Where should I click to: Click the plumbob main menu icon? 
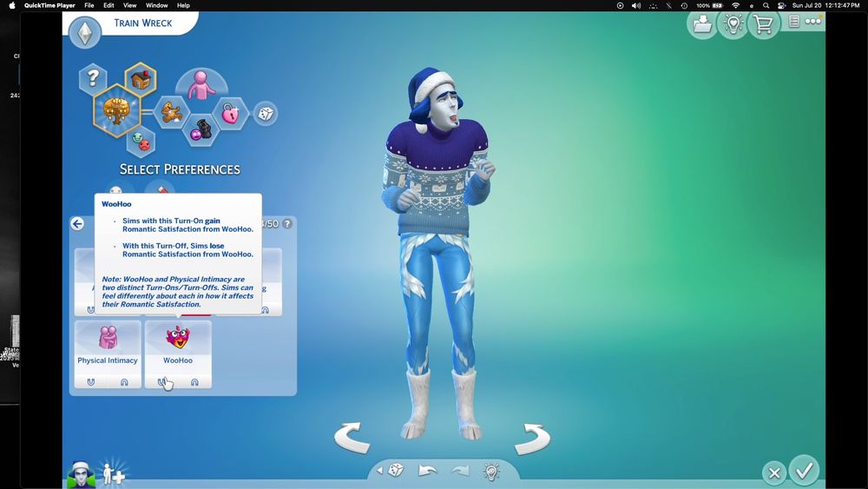pos(85,32)
